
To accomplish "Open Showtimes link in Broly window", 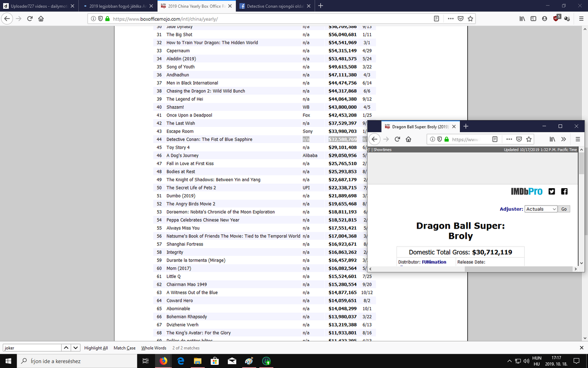I will tap(382, 149).
